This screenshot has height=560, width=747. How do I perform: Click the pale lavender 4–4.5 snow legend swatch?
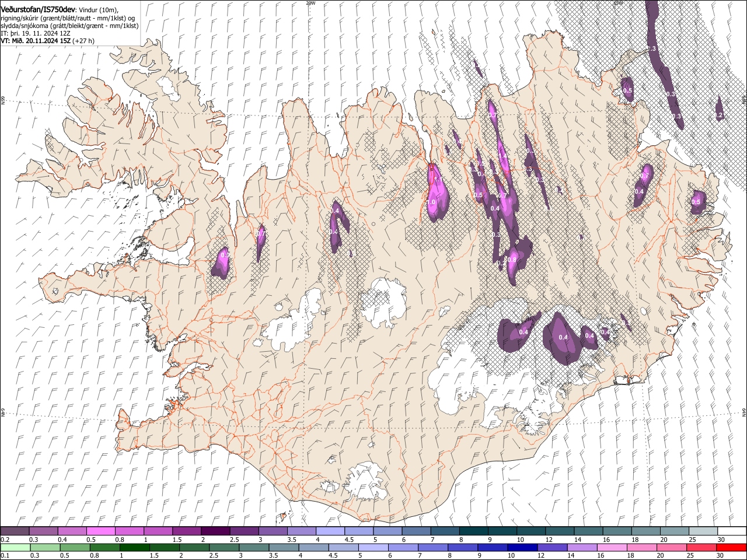pyautogui.click(x=329, y=531)
